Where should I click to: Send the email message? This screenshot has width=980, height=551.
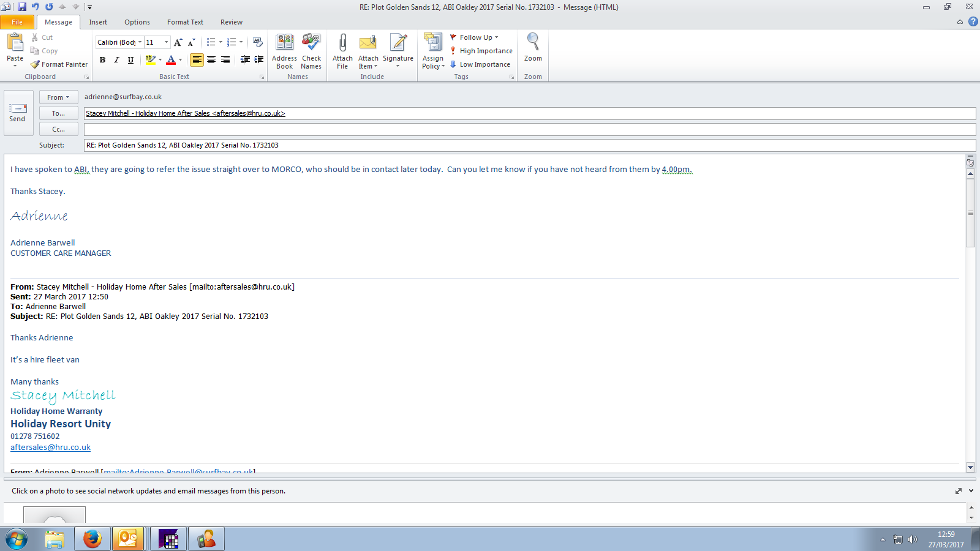tap(18, 113)
